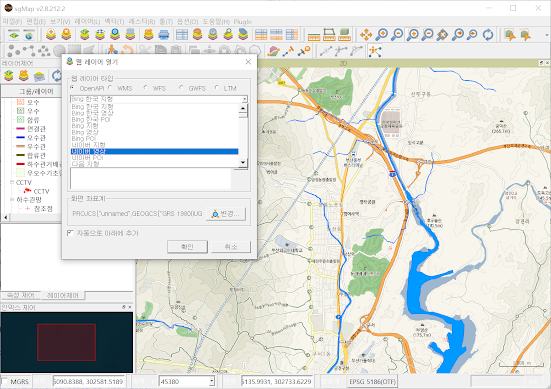Open the scale 45380 dropdown
The image size is (551, 389).
(x=212, y=381)
